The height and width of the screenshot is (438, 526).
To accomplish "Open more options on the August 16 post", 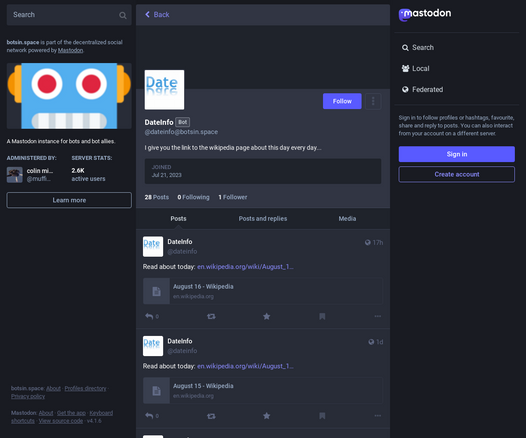I will [378, 316].
